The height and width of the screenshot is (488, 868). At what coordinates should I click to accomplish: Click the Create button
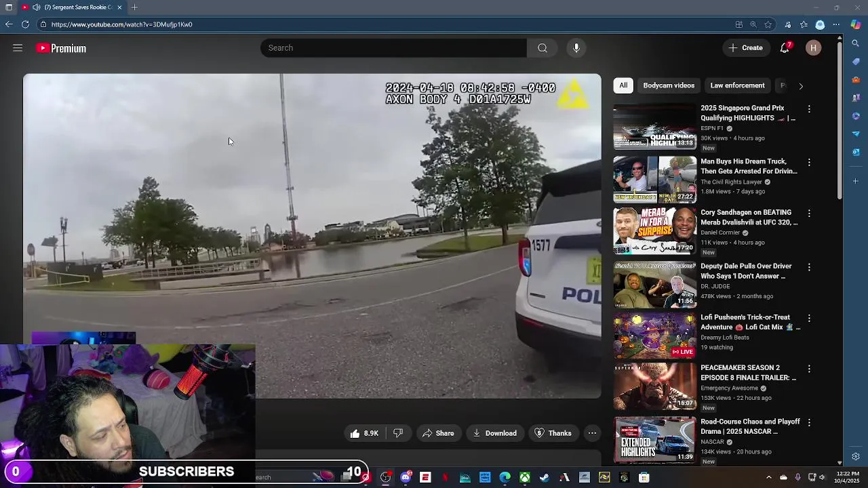click(x=745, y=47)
